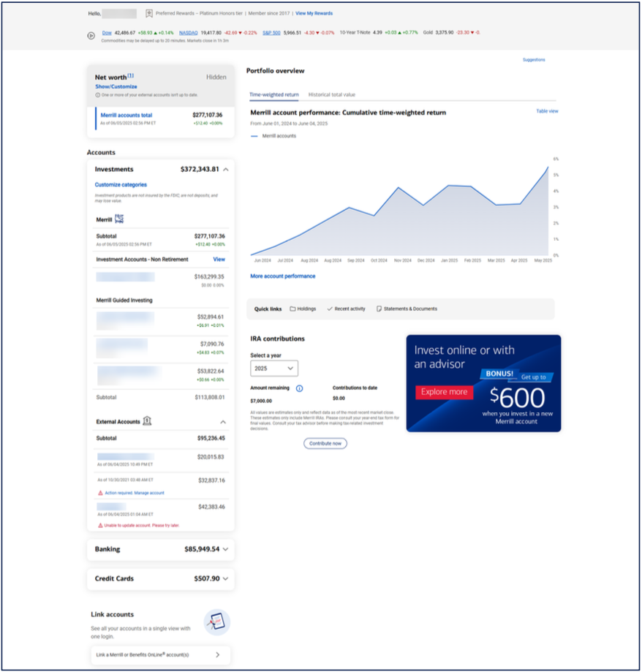Open the Table view link
Viewport: 642px width, 672px height.
pos(547,111)
